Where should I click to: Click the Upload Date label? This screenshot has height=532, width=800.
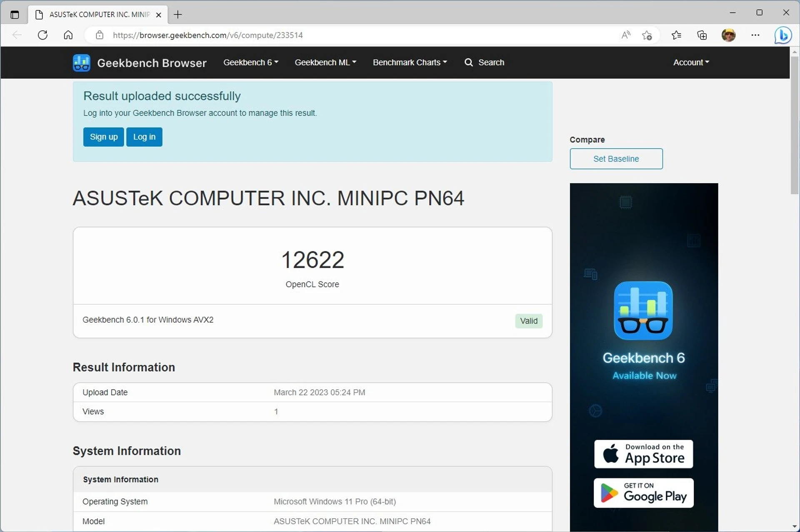coord(105,393)
